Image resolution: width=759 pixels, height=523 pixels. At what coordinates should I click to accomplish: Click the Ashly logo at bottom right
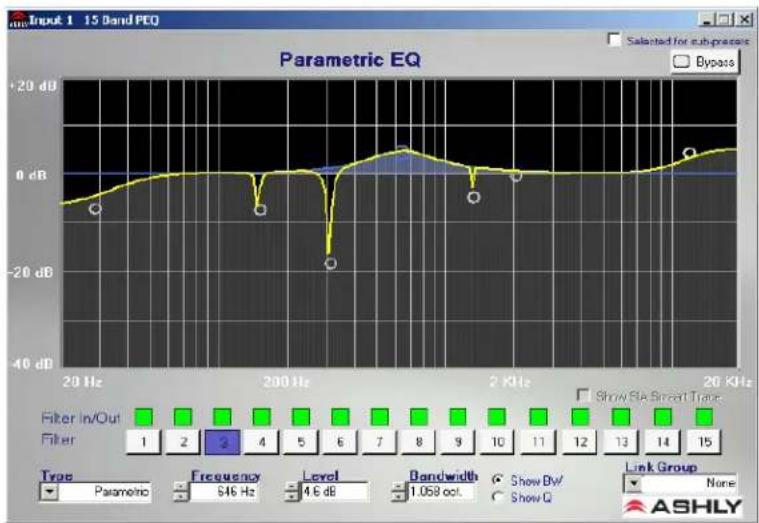[x=683, y=507]
